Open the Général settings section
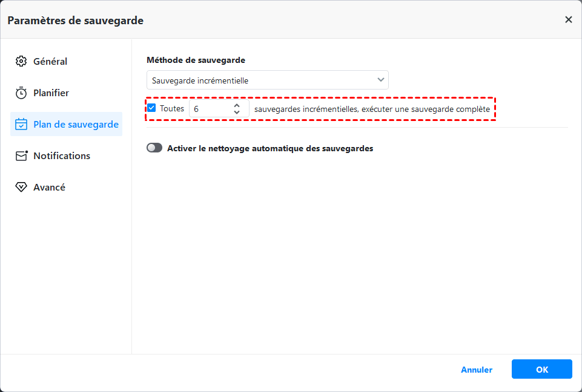 [x=66, y=61]
